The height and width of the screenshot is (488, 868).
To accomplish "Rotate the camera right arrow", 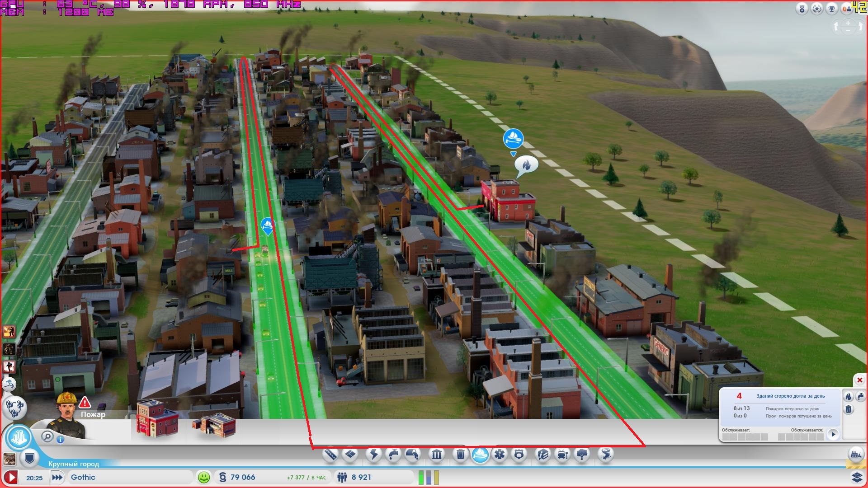I will (861, 26).
